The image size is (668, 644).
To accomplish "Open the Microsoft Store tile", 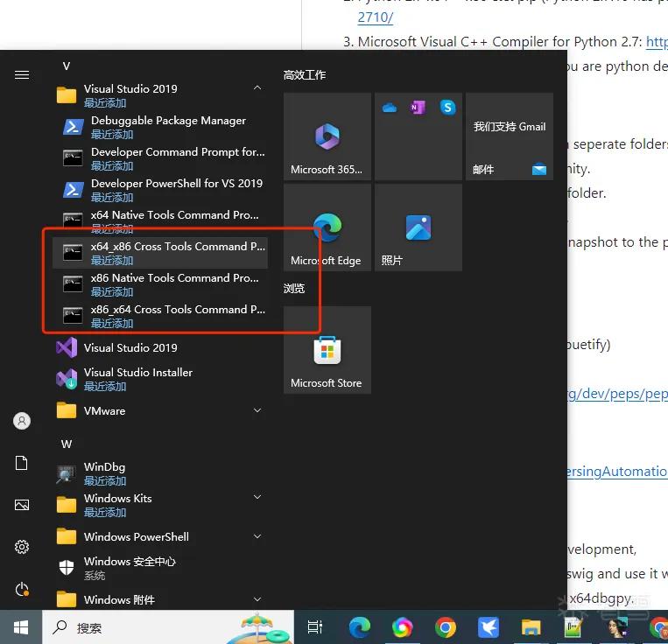I will tap(327, 350).
